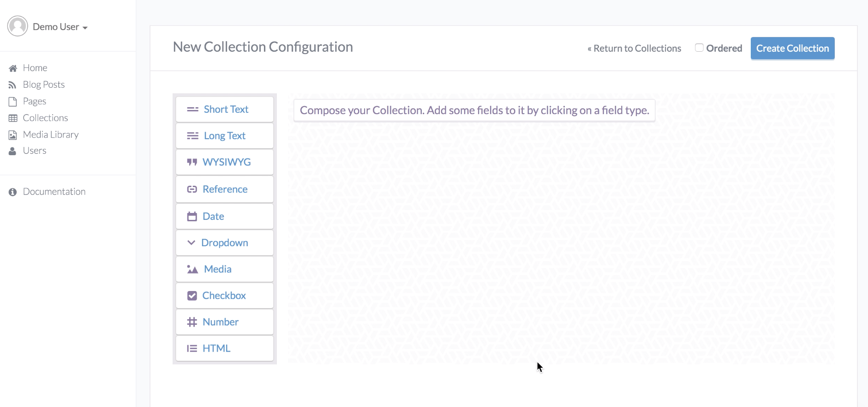
Task: Click the Demo User name
Action: click(56, 27)
